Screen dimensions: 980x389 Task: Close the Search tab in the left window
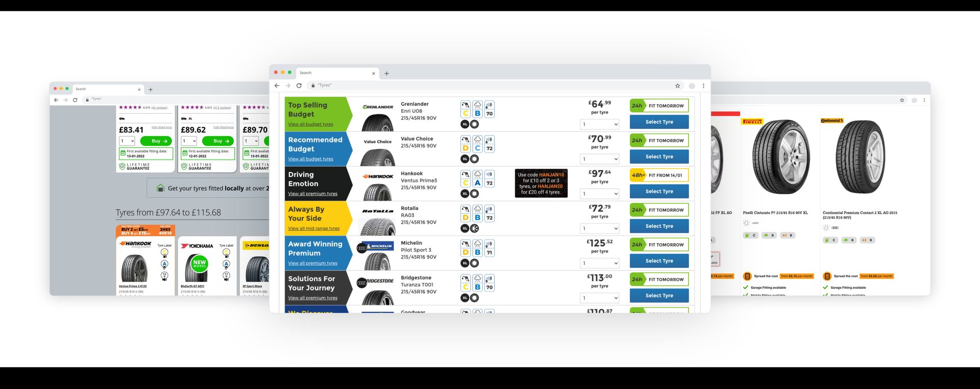click(139, 90)
